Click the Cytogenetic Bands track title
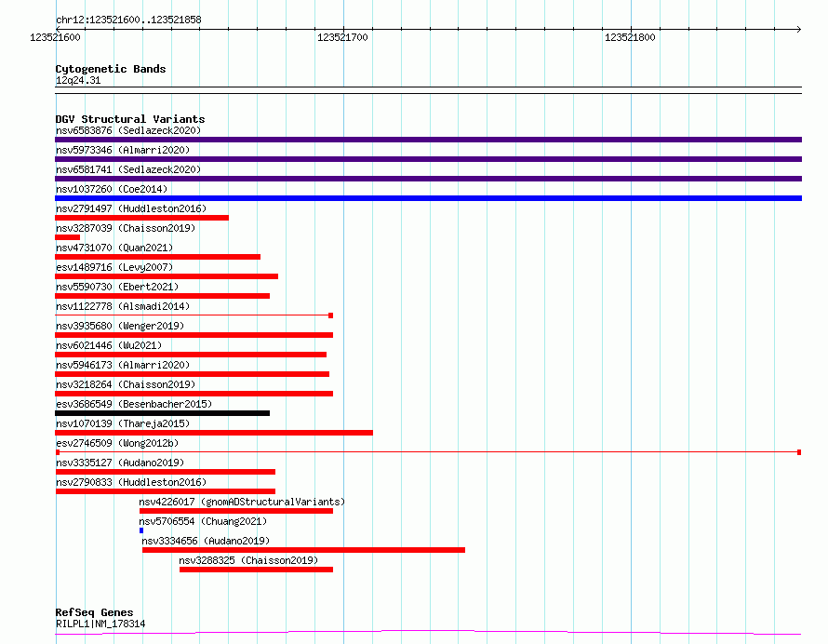828x644 pixels. 111,69
